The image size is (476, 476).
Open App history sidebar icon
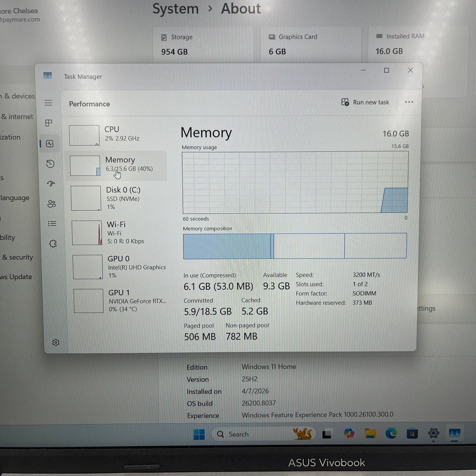pyautogui.click(x=50, y=164)
